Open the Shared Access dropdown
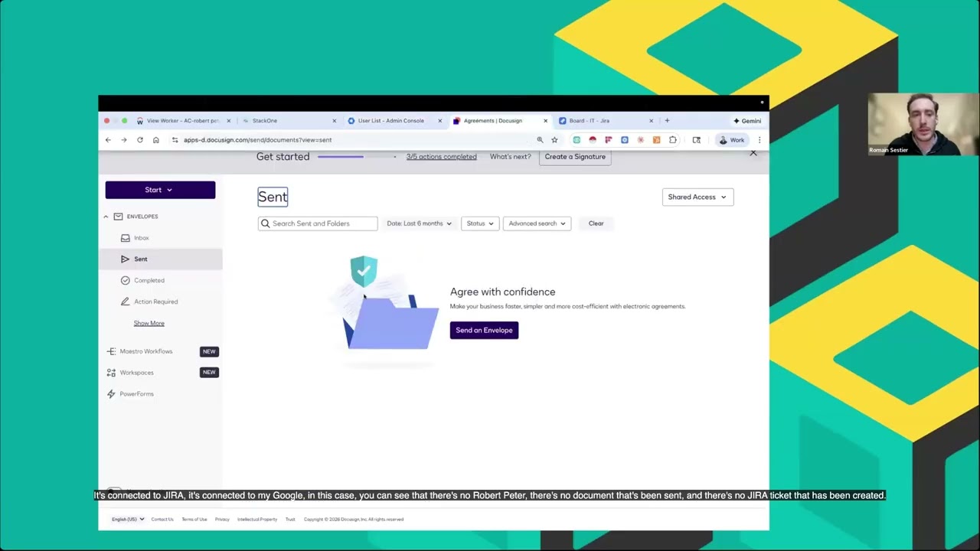This screenshot has width=980, height=551. [x=697, y=197]
